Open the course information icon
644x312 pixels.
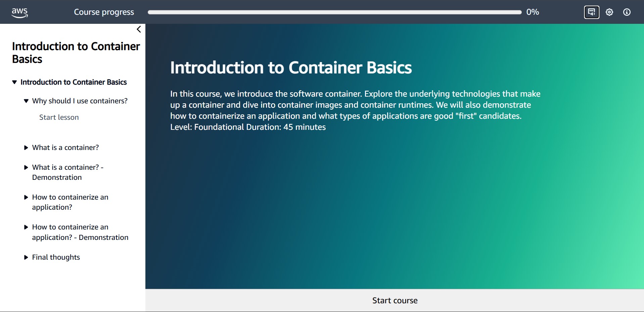[x=627, y=12]
